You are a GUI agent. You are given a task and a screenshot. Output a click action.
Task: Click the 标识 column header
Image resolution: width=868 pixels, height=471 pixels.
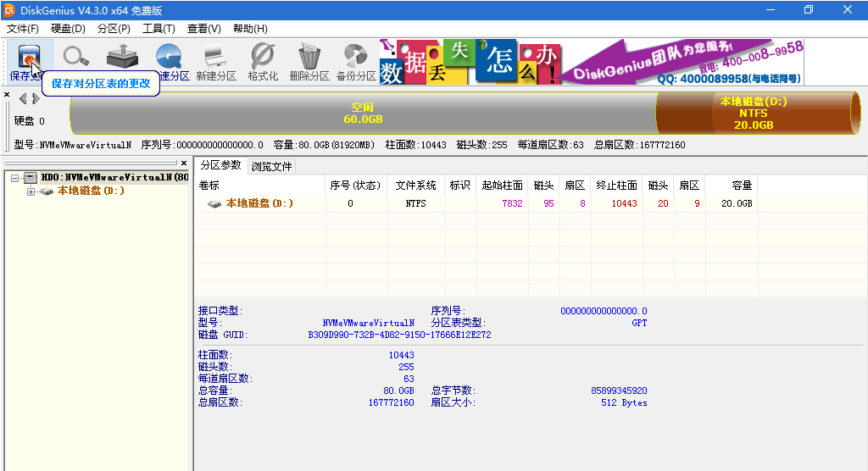(460, 186)
